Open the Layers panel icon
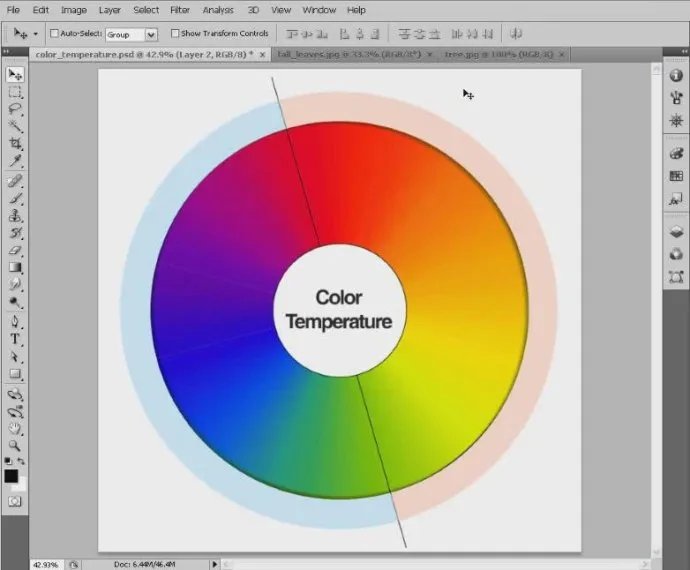The width and height of the screenshot is (690, 570). pyautogui.click(x=676, y=232)
